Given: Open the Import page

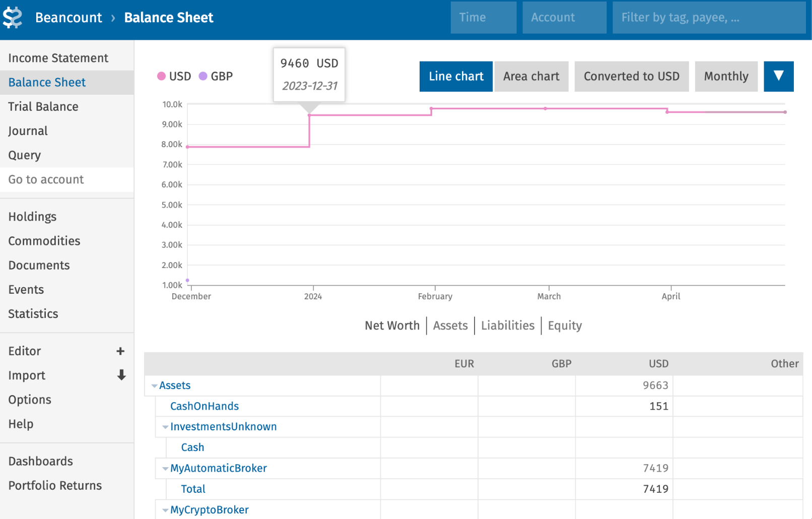Looking at the screenshot, I should (27, 375).
